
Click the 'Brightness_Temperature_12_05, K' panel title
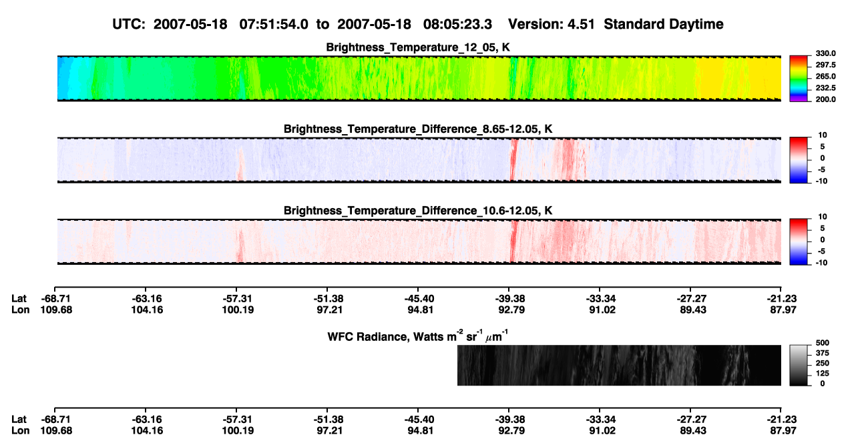pyautogui.click(x=418, y=47)
